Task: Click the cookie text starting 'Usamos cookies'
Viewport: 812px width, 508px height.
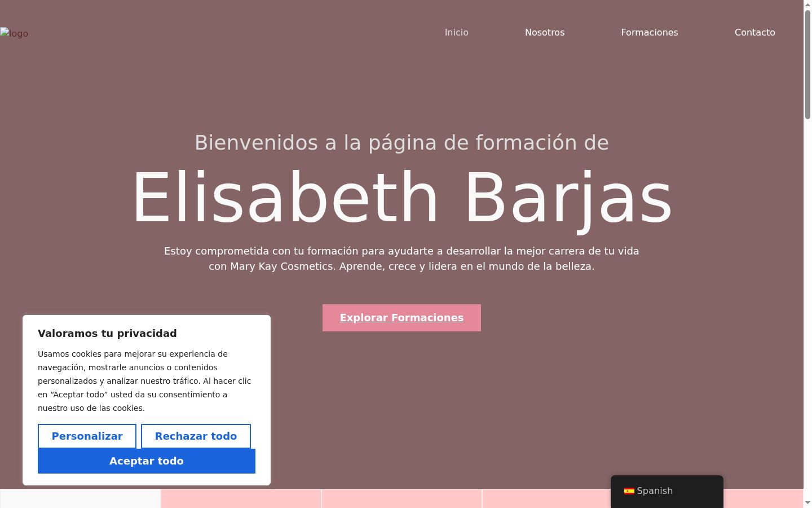Action: tap(145, 381)
